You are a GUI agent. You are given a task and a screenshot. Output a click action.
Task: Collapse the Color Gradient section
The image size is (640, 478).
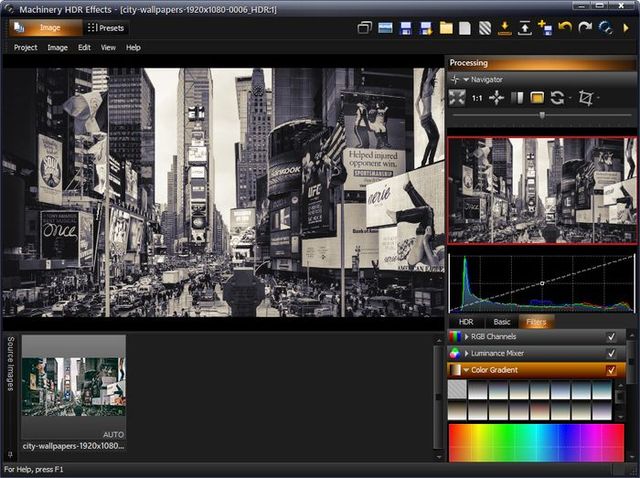[466, 370]
